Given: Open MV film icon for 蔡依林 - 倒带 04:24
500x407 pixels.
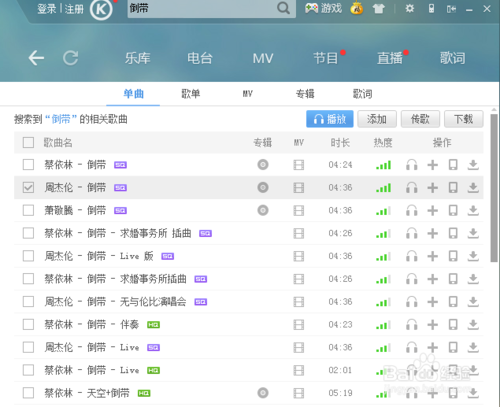Looking at the screenshot, I should [x=298, y=165].
